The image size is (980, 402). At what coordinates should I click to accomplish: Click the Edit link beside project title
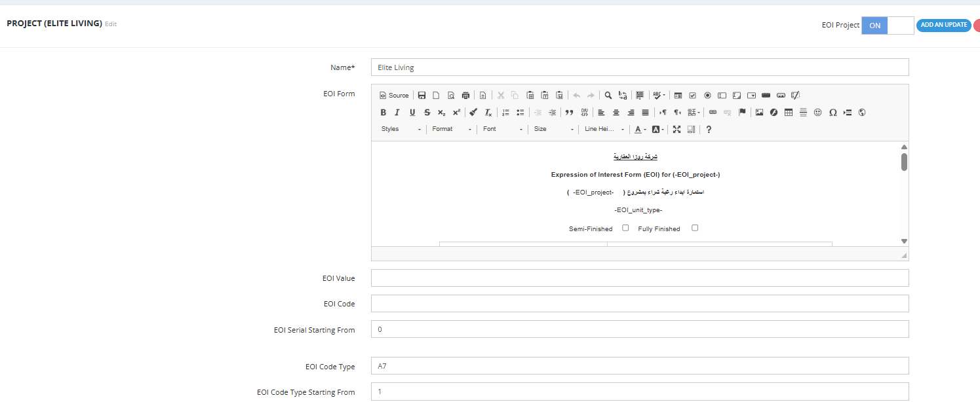111,24
